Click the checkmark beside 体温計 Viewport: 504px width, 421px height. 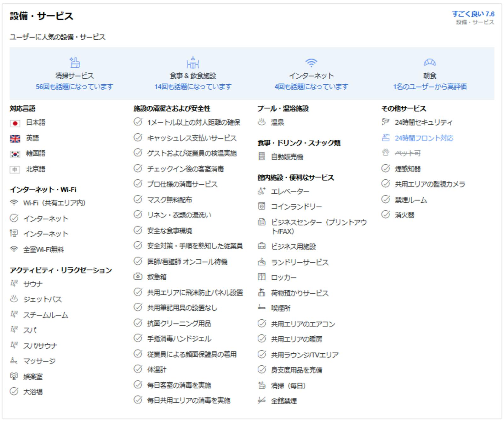tap(138, 369)
